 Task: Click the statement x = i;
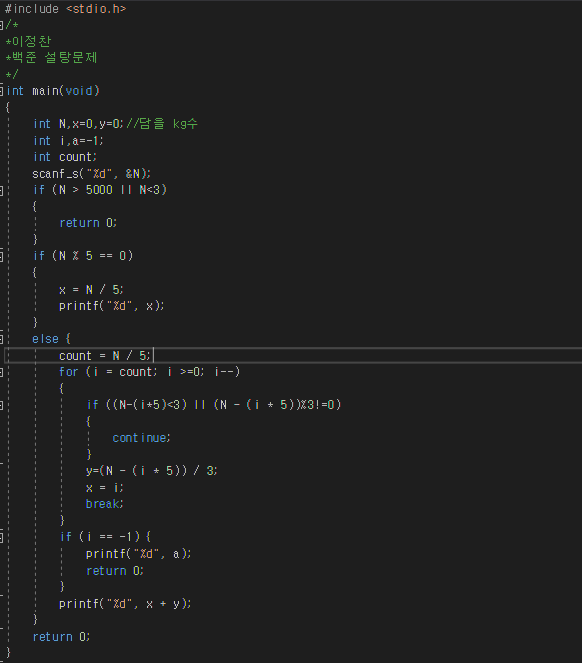click(104, 488)
